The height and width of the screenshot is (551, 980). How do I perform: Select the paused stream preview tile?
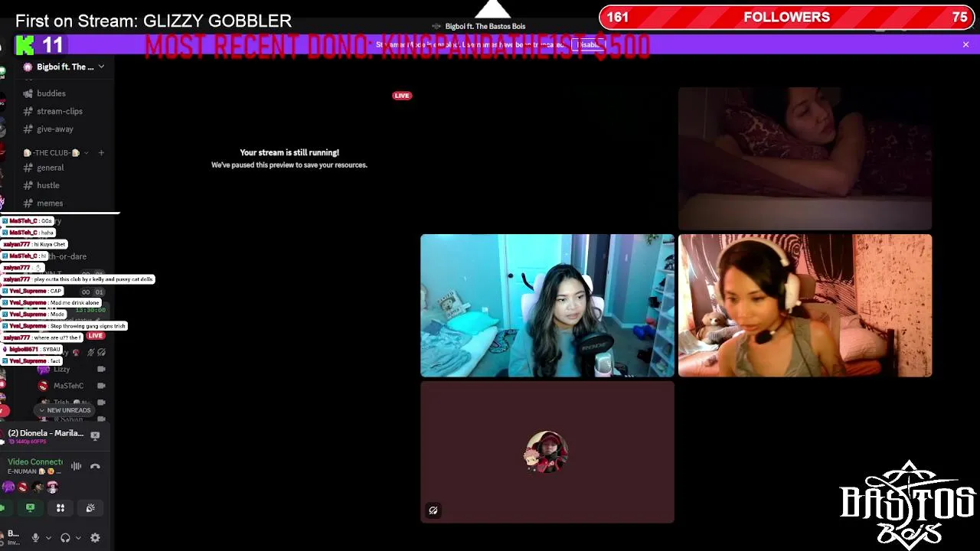pos(289,158)
